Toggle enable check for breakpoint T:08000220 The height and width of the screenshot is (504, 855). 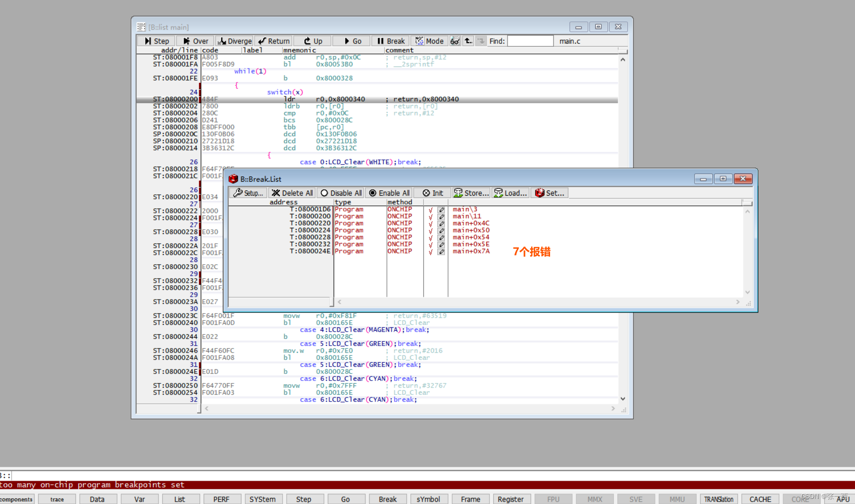pos(430,224)
